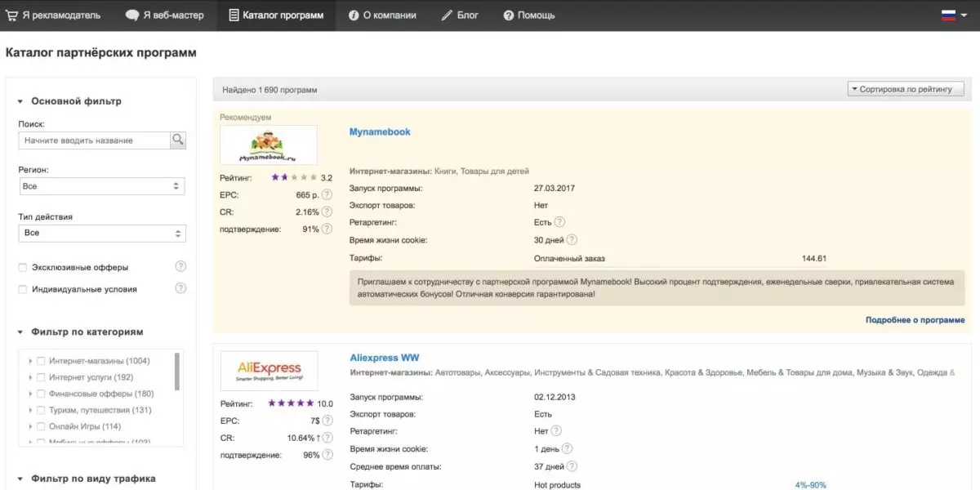Viewport: 980px width, 490px height.
Task: Open the Russian flag language selector
Action: pos(953,15)
